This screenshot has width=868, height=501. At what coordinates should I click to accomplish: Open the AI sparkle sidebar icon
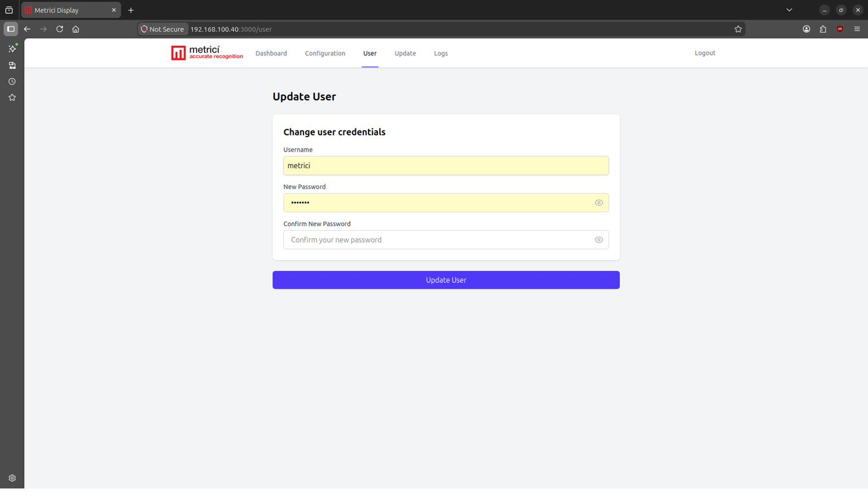click(x=12, y=49)
